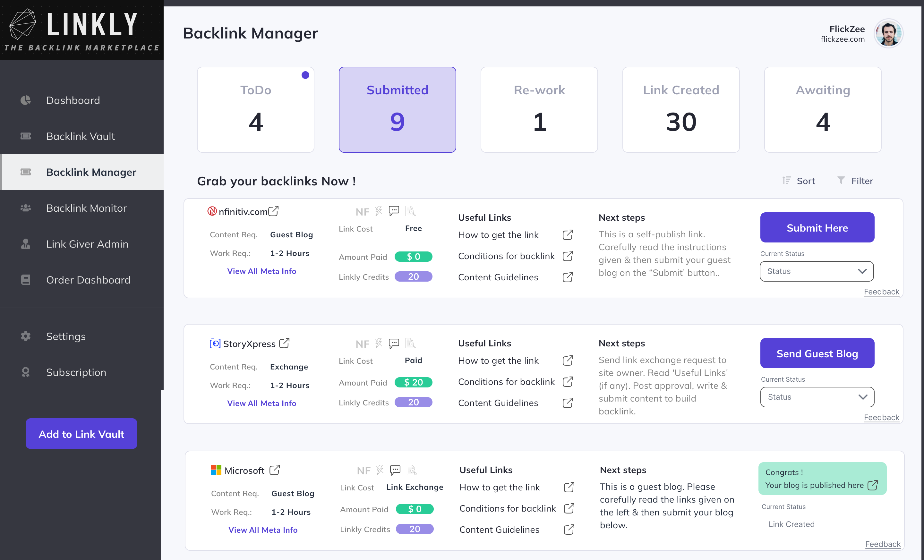Open View All Meta Info for StoryXpress

click(x=261, y=403)
